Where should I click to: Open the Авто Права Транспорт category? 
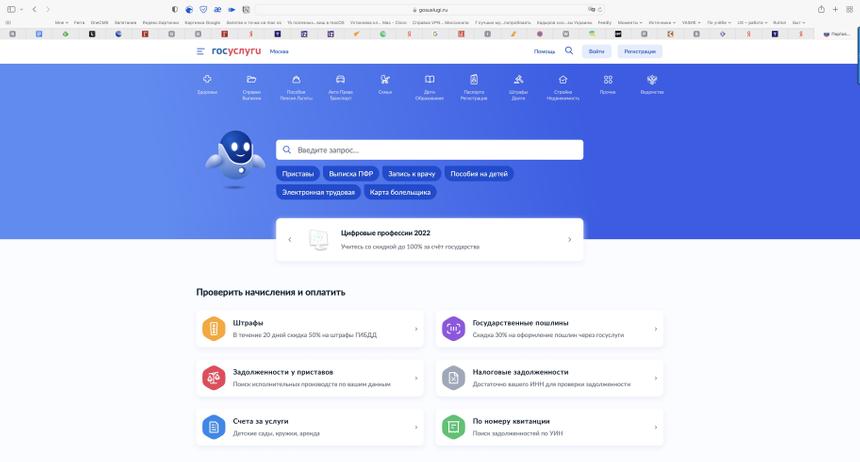coord(341,87)
